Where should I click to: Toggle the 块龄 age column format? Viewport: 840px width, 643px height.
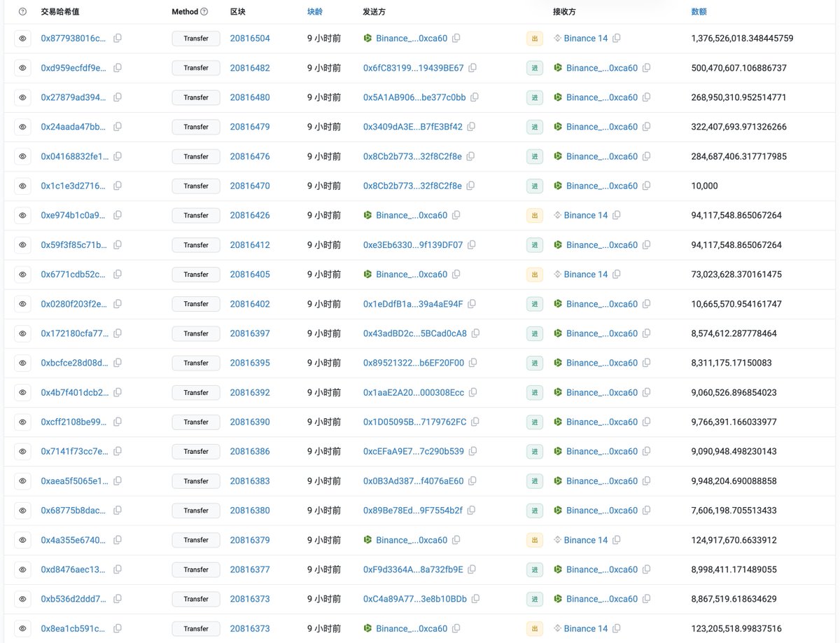(315, 12)
